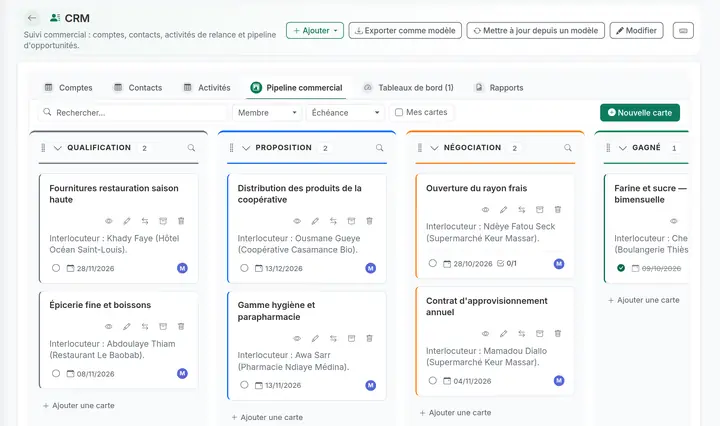
Task: Move the Distribution des produits card
Action: pos(333,221)
